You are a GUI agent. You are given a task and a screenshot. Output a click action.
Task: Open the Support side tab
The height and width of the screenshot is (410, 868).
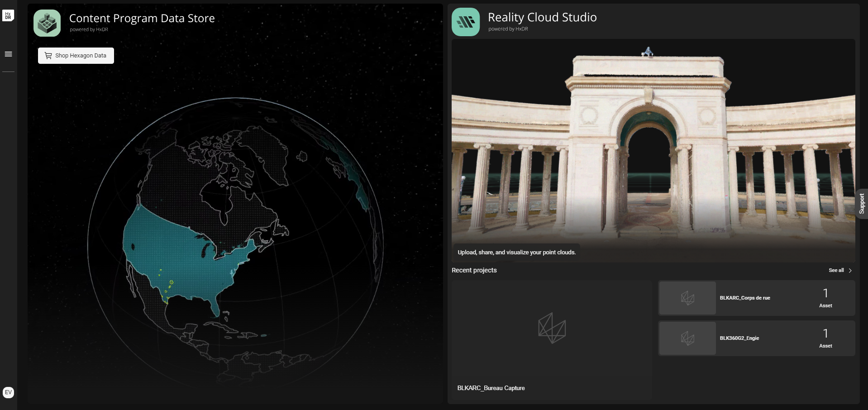pos(862,204)
